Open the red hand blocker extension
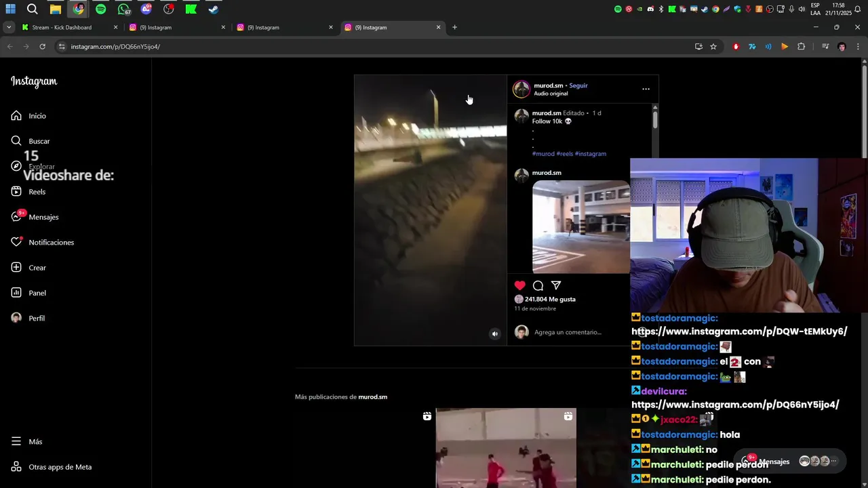This screenshot has height=488, width=868. pos(736,47)
